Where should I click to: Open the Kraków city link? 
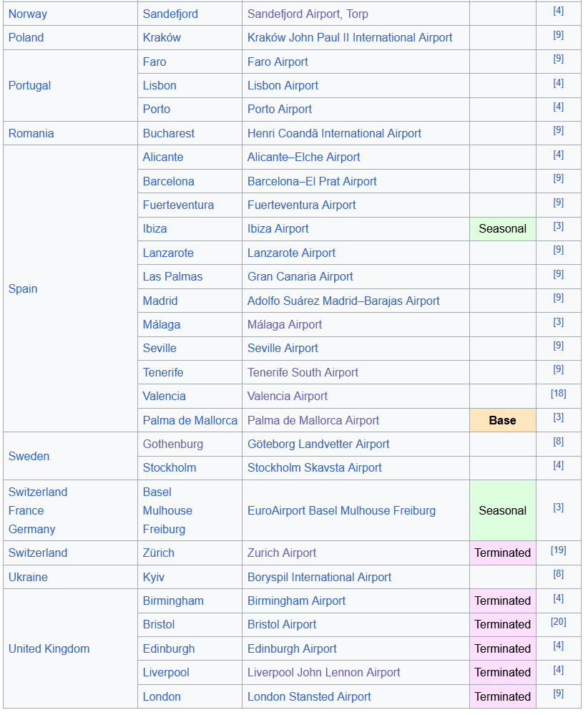(162, 37)
